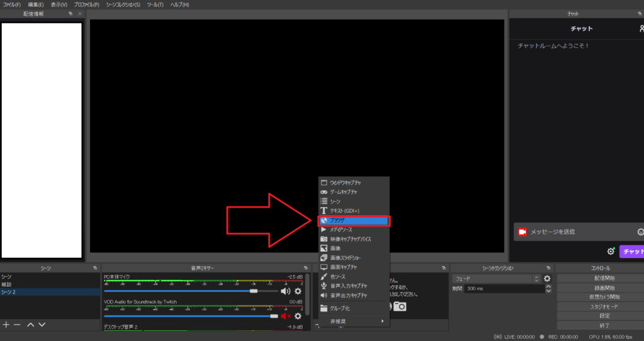Click the メッセージを送信 chat input
This screenshot has width=644, height=341.
[579, 232]
